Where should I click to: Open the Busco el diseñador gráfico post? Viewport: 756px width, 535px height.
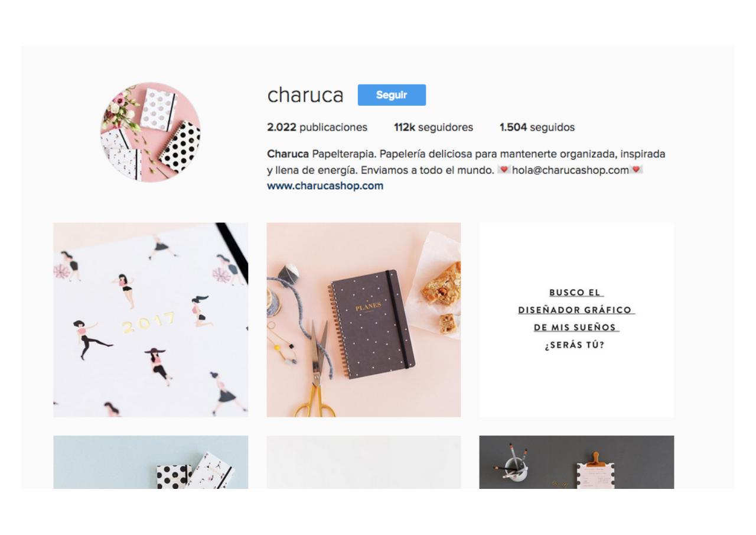[x=576, y=320]
